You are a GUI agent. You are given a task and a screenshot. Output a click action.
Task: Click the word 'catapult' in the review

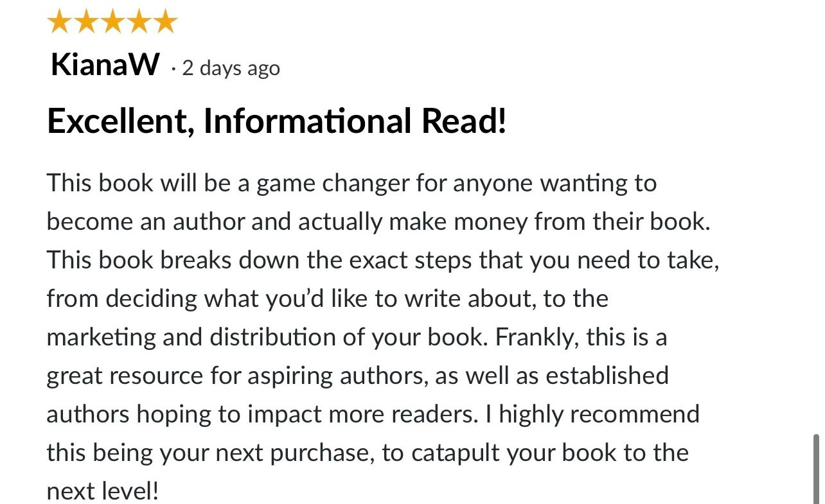pyautogui.click(x=456, y=453)
